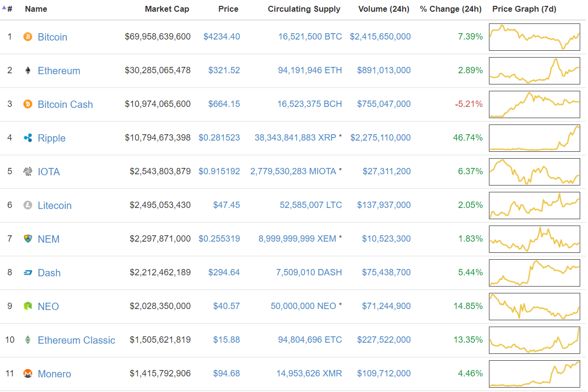Click the IOTA logo icon

[28, 171]
